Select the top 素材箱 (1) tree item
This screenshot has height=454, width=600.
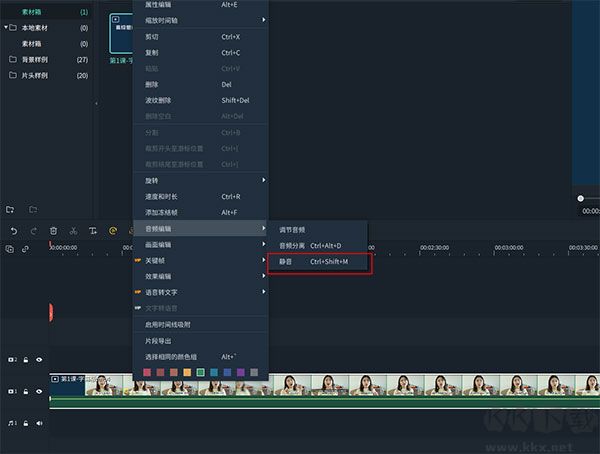(46, 12)
